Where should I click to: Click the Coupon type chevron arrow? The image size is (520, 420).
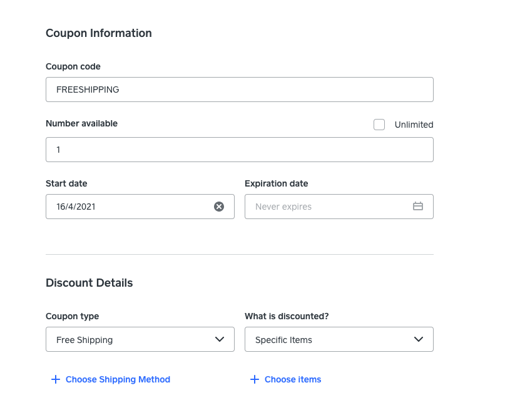click(x=220, y=339)
